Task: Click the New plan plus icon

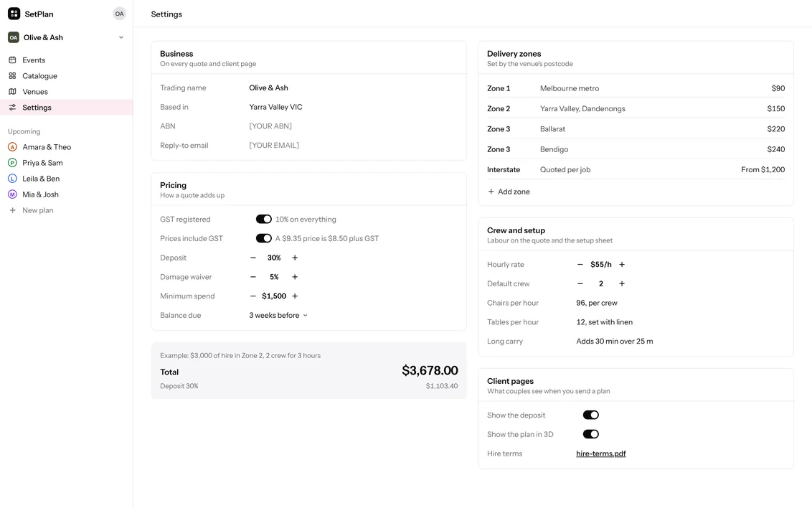Action: point(12,210)
